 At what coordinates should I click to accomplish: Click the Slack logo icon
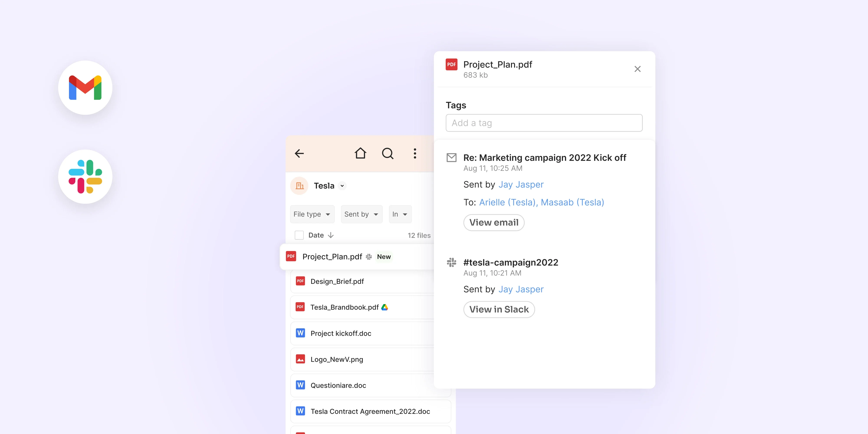click(x=85, y=177)
